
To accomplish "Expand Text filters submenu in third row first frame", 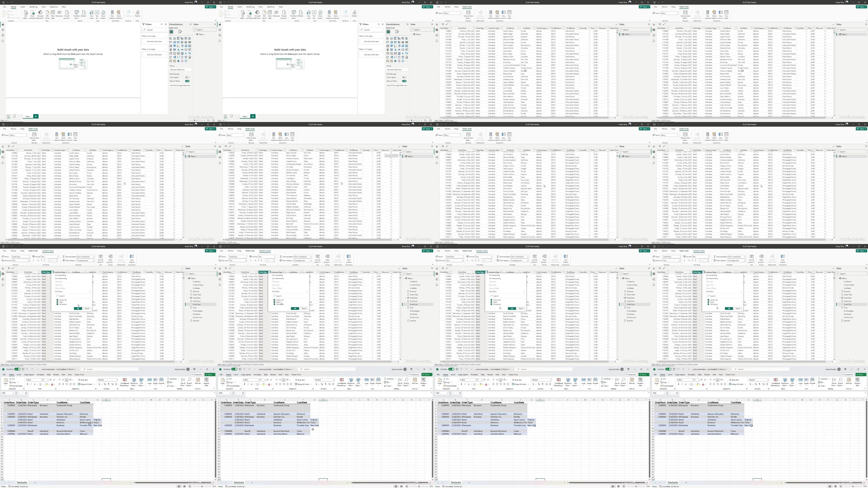I will click(x=72, y=292).
